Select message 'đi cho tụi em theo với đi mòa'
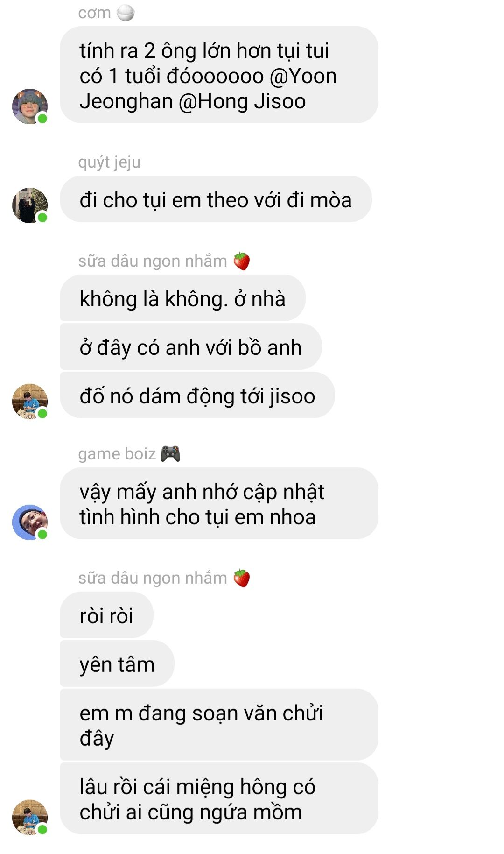The height and width of the screenshot is (854, 504). tap(216, 199)
